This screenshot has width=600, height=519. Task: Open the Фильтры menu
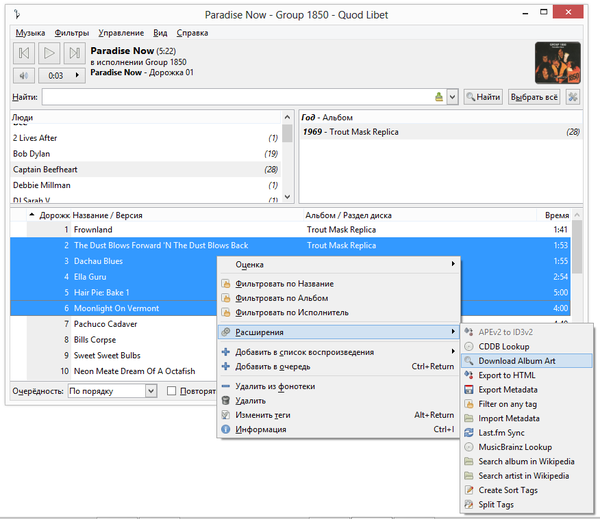[x=72, y=33]
